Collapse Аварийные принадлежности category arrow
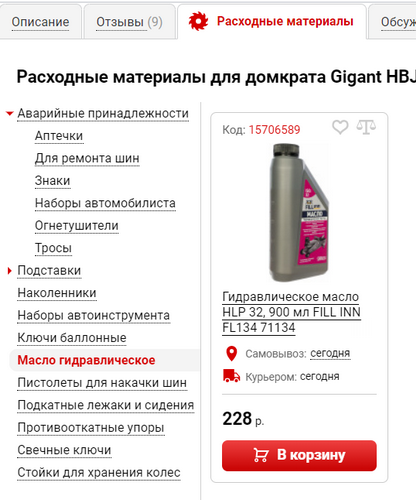 click(x=10, y=114)
